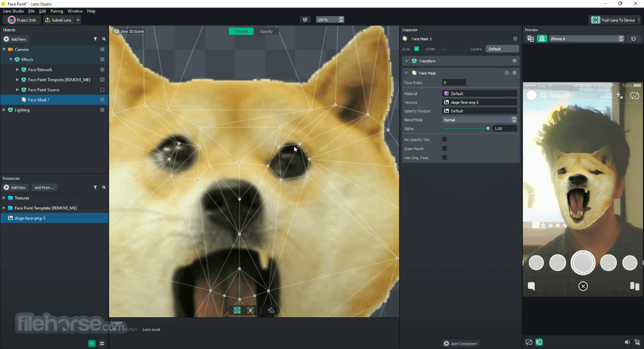Click View 3D Scene button

[129, 31]
